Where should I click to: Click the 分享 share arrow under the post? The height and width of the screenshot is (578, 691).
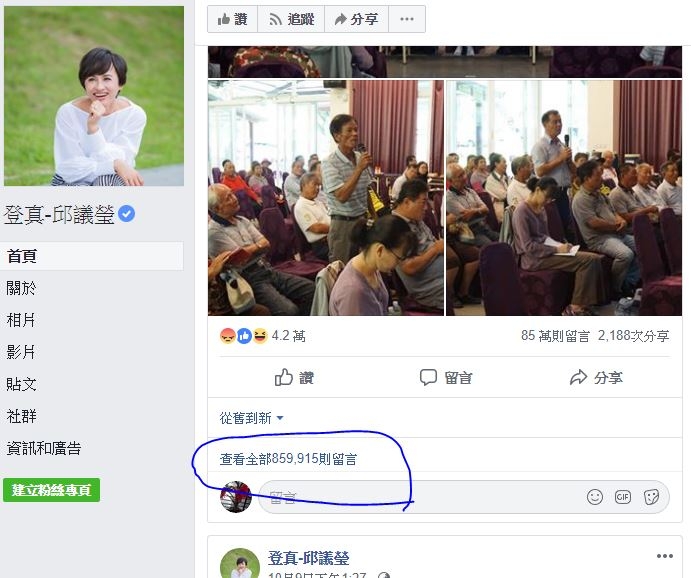(595, 377)
